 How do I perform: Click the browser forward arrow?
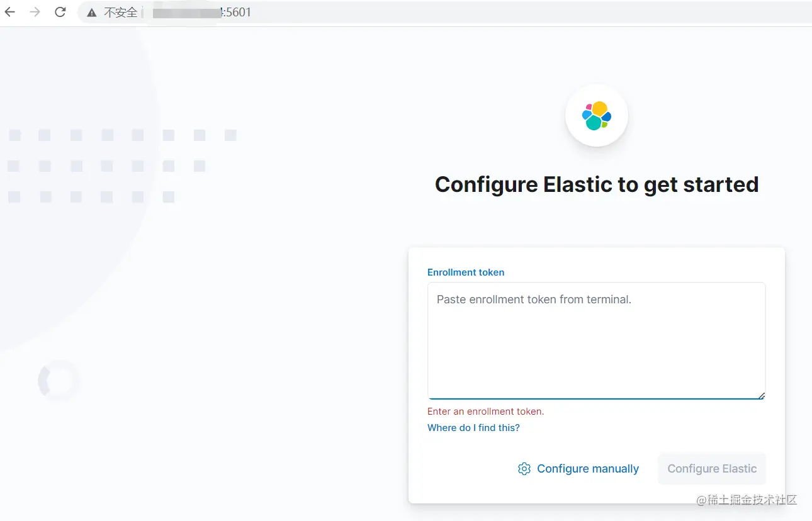[x=35, y=12]
